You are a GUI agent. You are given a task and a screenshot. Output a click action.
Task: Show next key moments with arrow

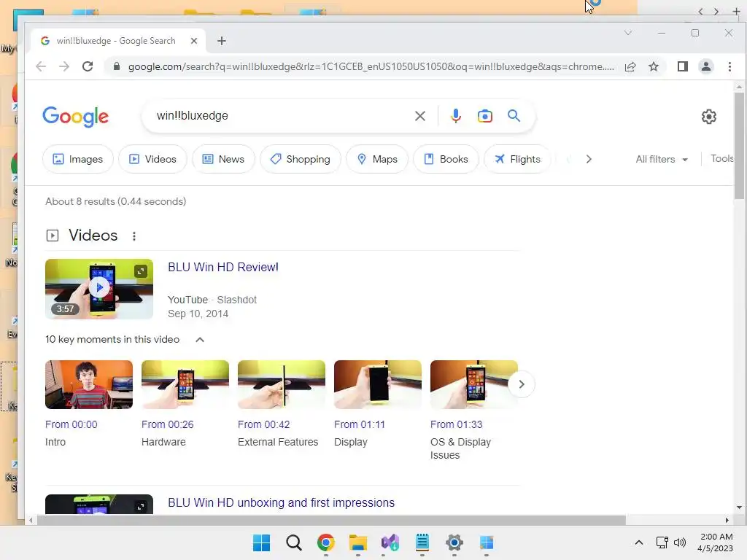[x=522, y=384]
